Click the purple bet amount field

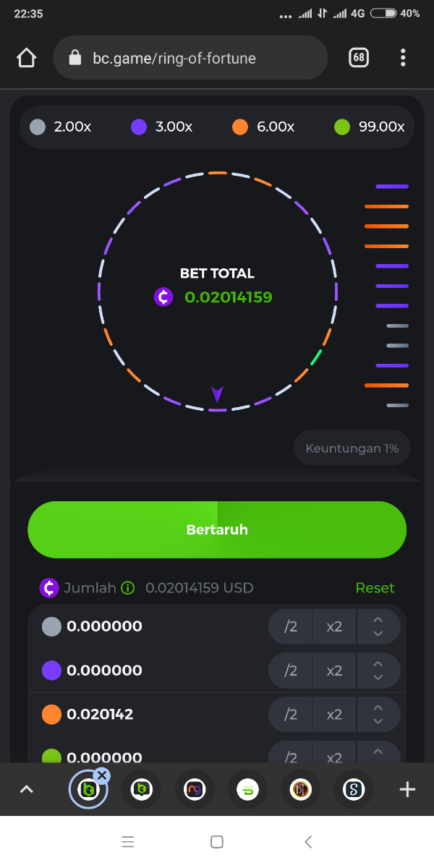pos(105,671)
